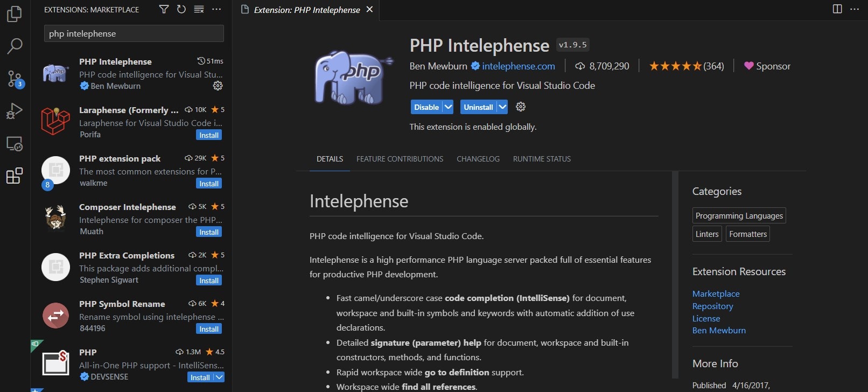Viewport: 868px width, 392px height.
Task: Click the Linters category tag
Action: click(x=707, y=234)
